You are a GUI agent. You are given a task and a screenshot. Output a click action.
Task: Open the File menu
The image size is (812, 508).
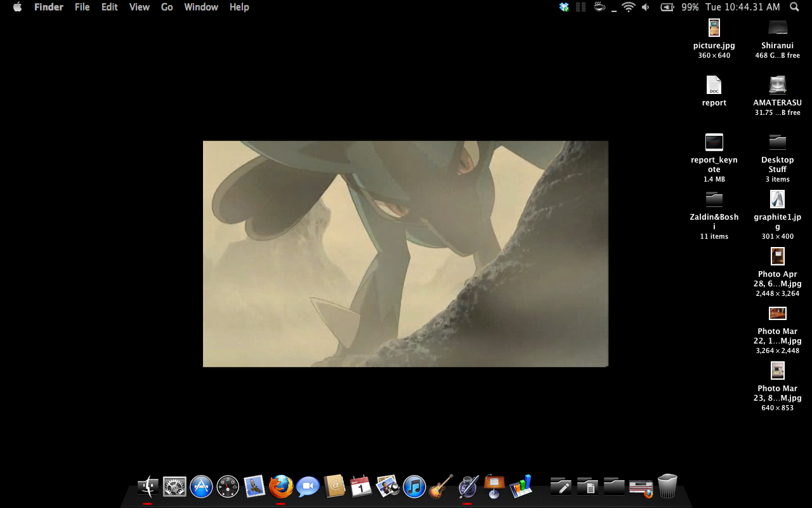[82, 7]
